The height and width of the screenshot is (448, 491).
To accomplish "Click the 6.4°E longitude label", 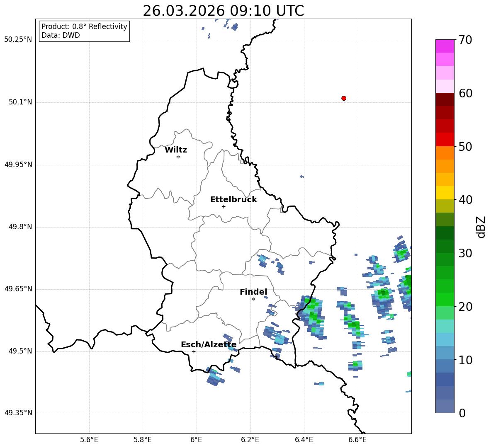I will coord(304,440).
